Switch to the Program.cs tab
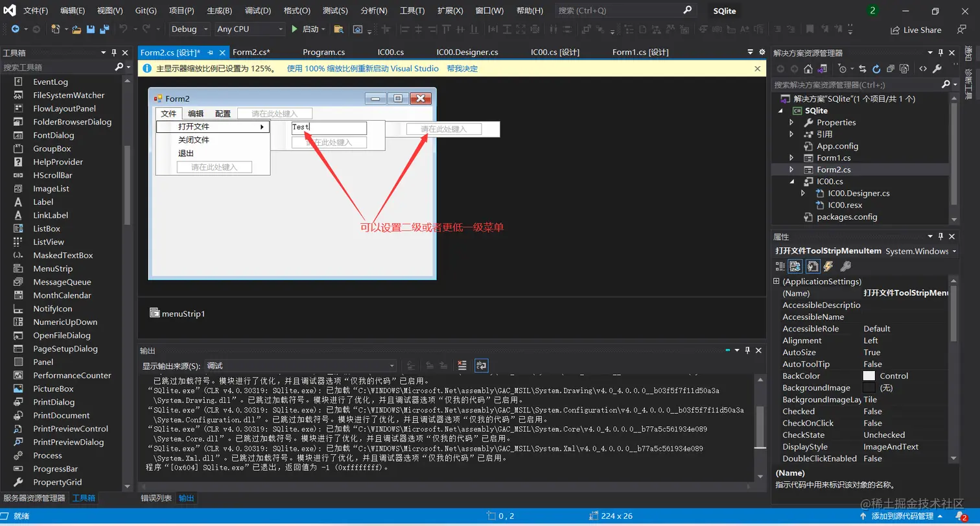This screenshot has width=980, height=526. tap(323, 53)
